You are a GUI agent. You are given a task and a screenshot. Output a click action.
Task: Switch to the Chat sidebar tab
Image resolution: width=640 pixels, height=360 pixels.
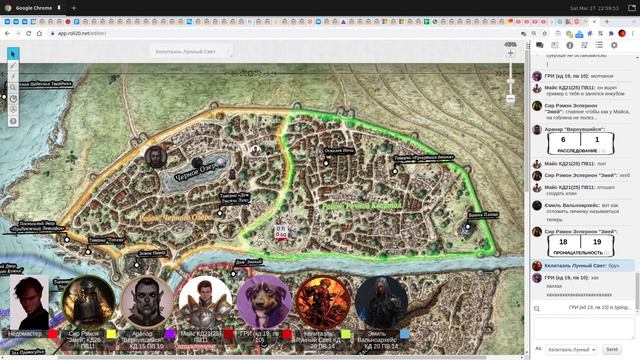540,45
